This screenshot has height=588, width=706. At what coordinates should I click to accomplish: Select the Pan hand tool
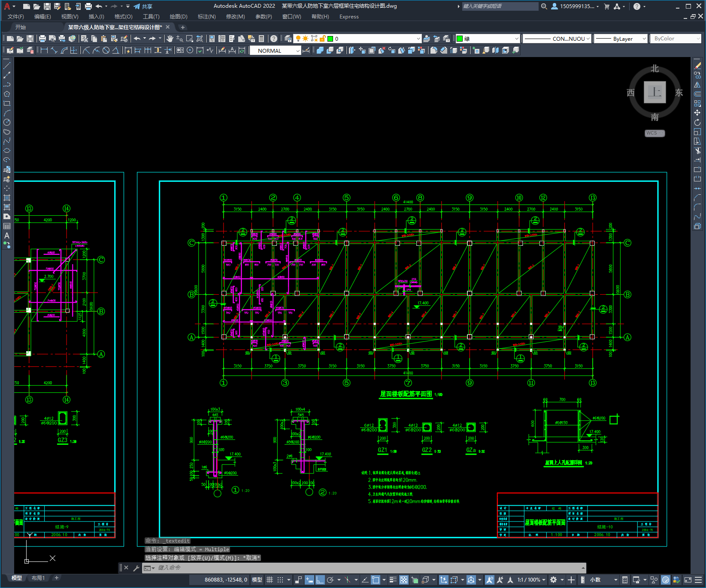pyautogui.click(x=170, y=39)
